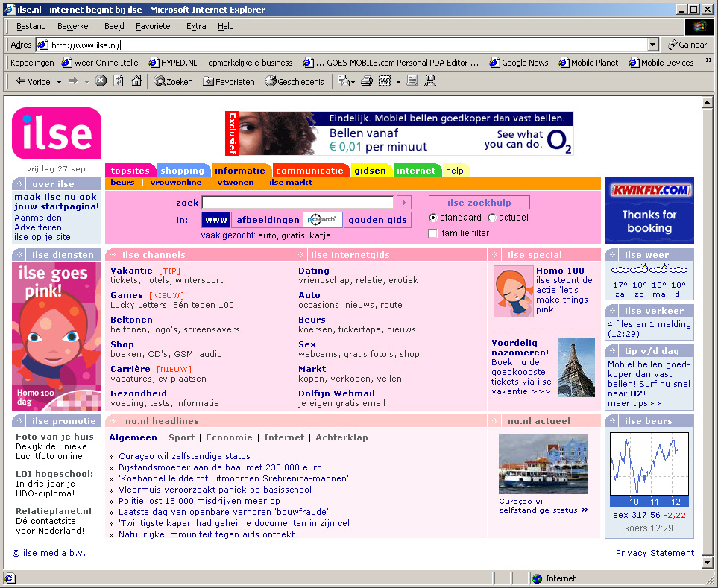
Task: Open the Messenger toolbar icon
Action: 430,81
